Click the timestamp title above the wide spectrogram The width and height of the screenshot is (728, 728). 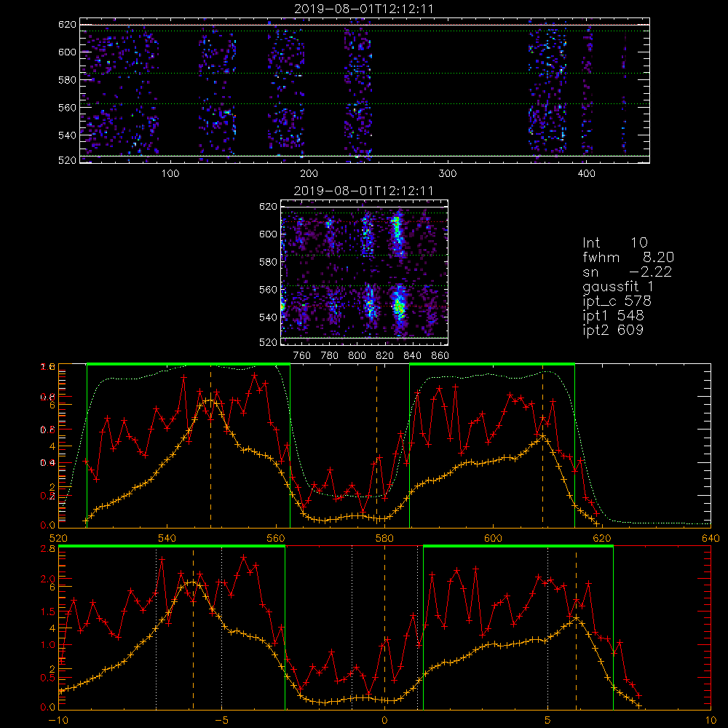click(364, 9)
